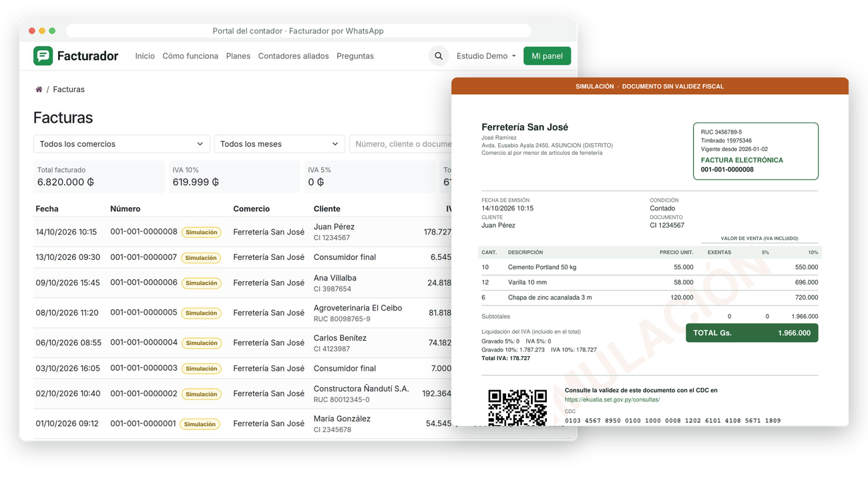Click the Mi panel button
The height and width of the screenshot is (491, 868).
click(x=547, y=56)
